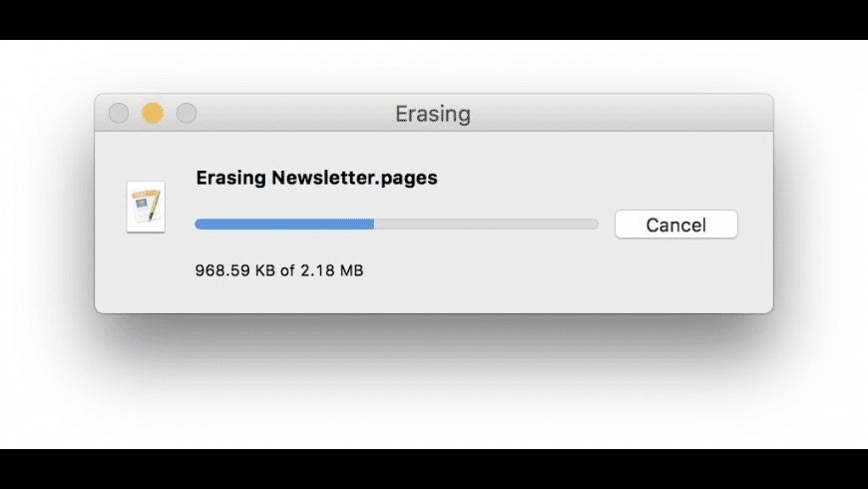Click the bold word "Erasing" in the heading
868x489 pixels.
[x=230, y=179]
